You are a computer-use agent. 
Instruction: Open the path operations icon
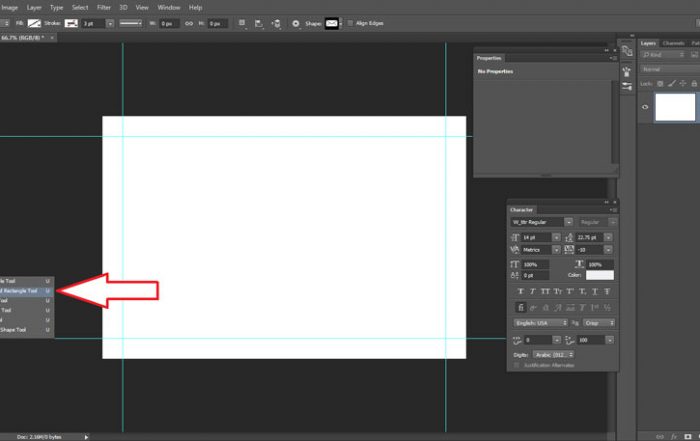(x=242, y=23)
